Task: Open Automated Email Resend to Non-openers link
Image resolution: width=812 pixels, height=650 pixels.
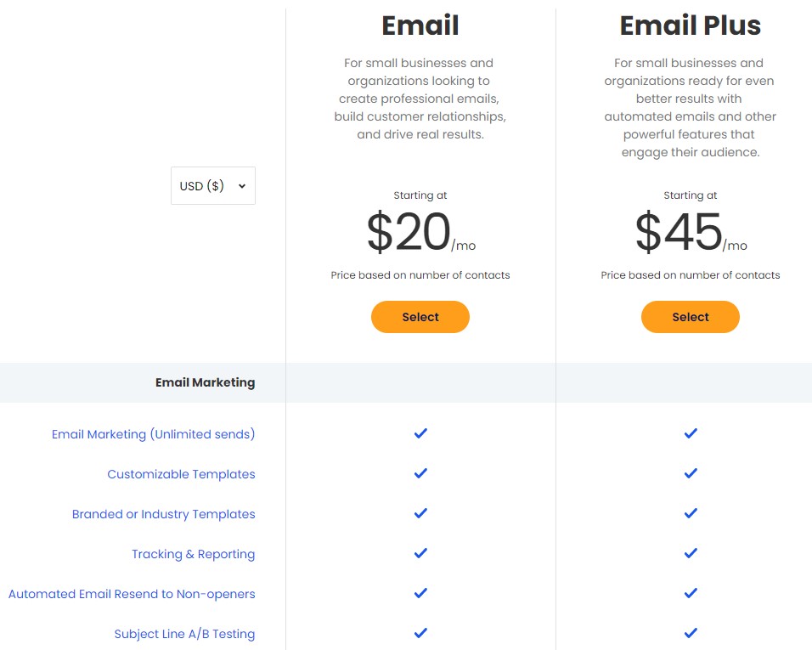Action: pyautogui.click(x=132, y=594)
